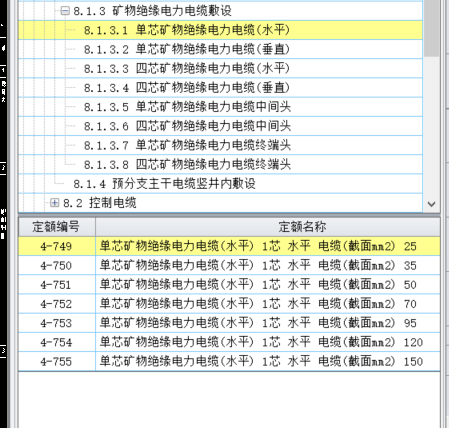Viewport: 449px width, 428px height.
Task: Select quota code 4-753
Action: coord(57,323)
